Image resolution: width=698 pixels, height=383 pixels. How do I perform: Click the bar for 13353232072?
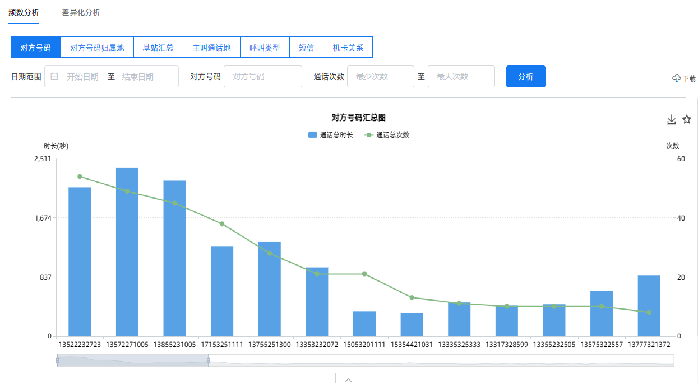point(317,302)
